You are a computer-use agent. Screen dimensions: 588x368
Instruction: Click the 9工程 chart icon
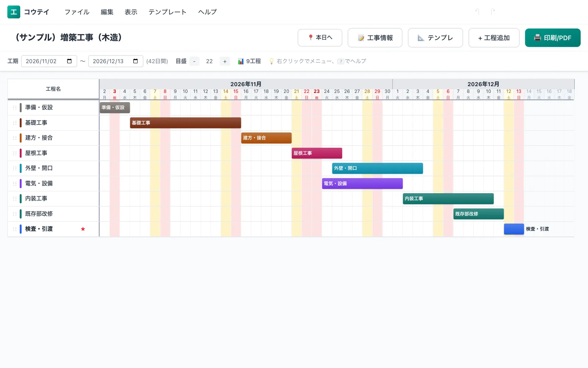tap(241, 61)
